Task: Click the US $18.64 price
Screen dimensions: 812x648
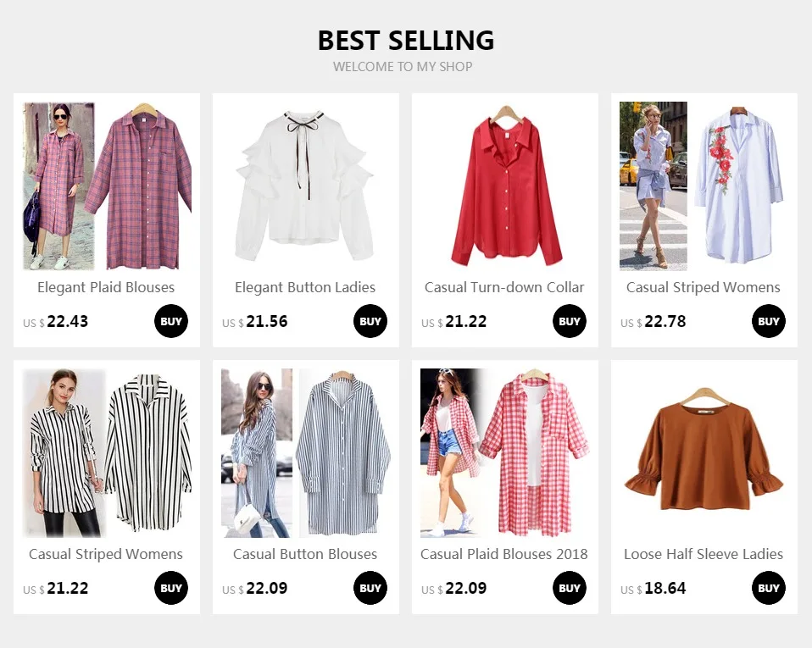Action: pyautogui.click(x=653, y=589)
